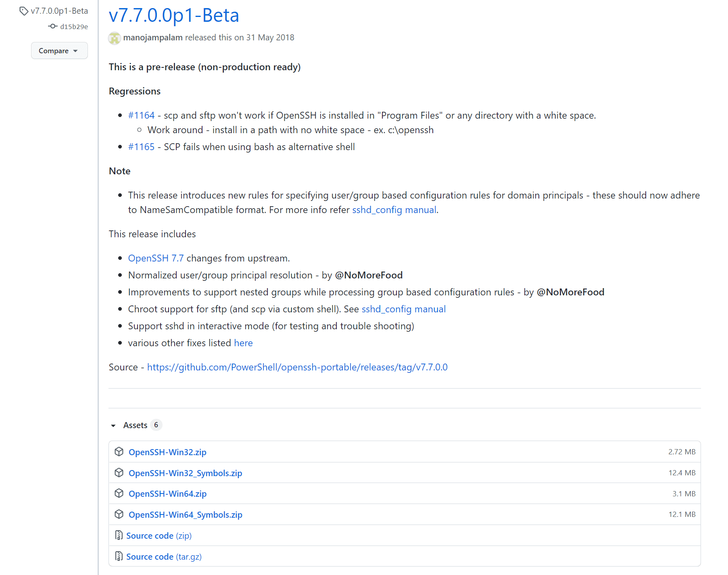Click package icon for OpenSSH-Win64_Symbols.zip
728x575 pixels.
coord(119,514)
